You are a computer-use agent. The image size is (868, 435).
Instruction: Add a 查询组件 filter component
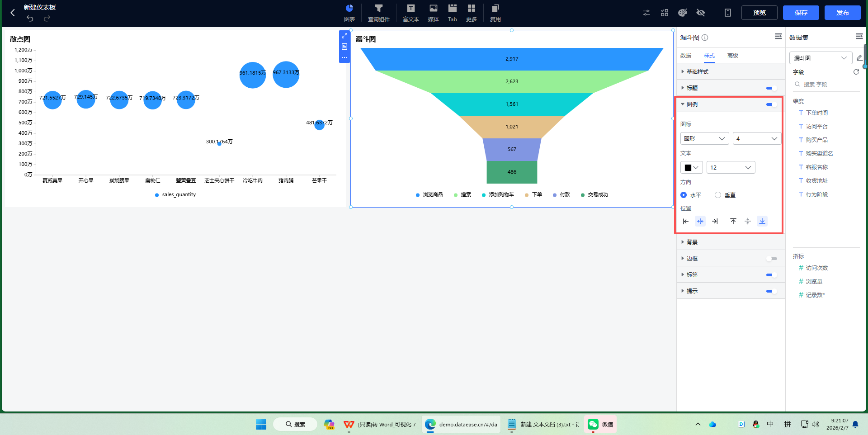click(379, 13)
